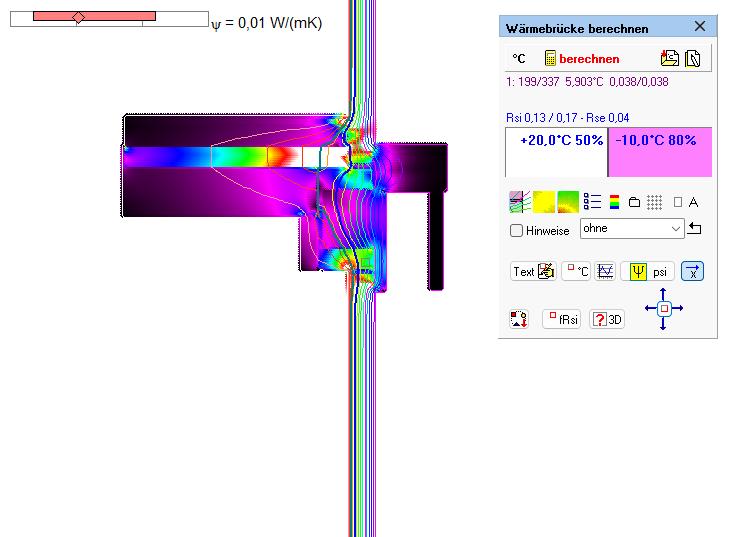This screenshot has height=537, width=750.
Task: Click the ?3D help button
Action: click(607, 319)
